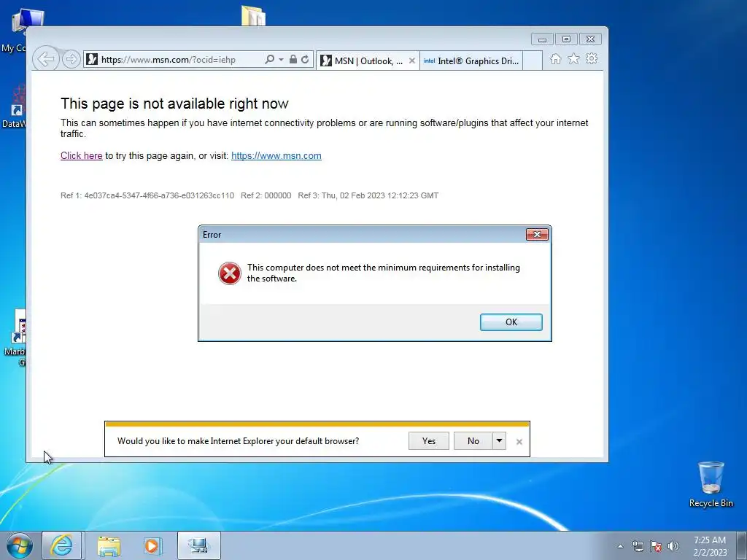Viewport: 747px width, 560px height.
Task: Click the security lock icon in the address bar
Action: [x=293, y=60]
